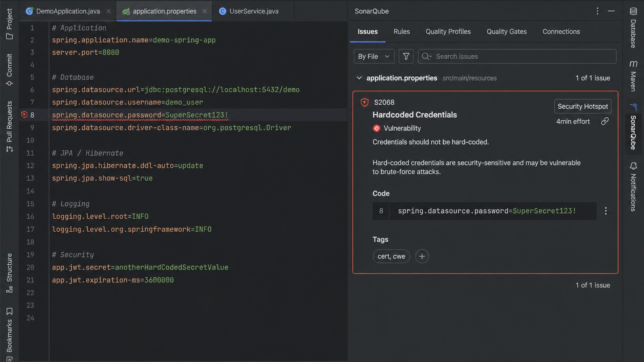Click the spring.datasource.username line

tap(127, 102)
